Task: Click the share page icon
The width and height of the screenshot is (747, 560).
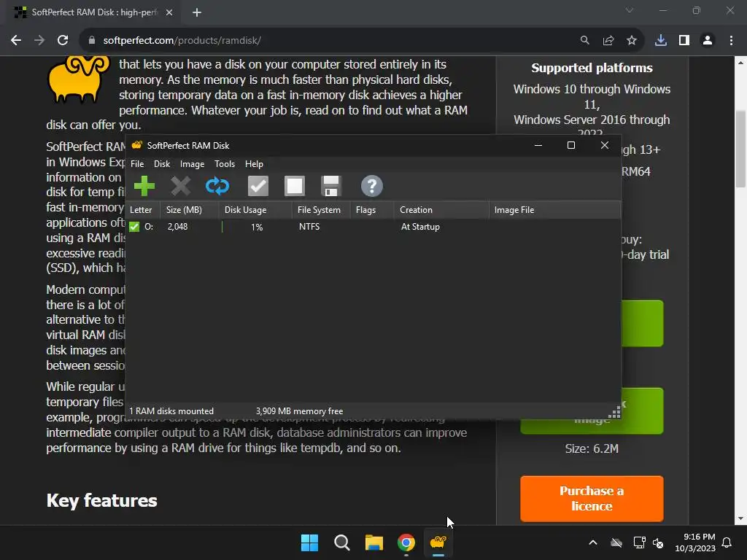Action: 608,41
